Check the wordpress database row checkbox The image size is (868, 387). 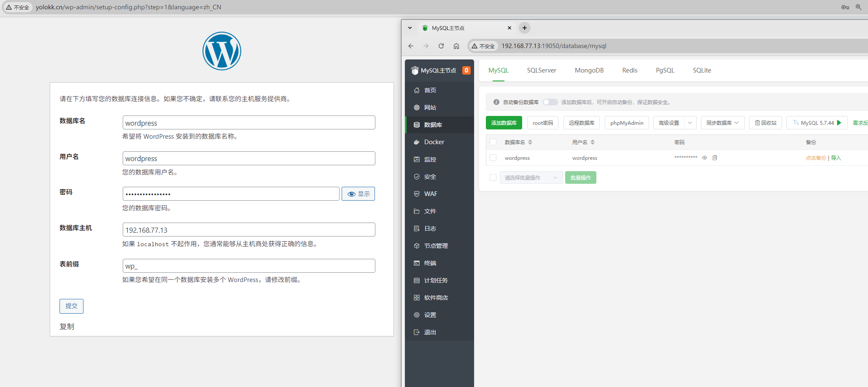tap(493, 158)
